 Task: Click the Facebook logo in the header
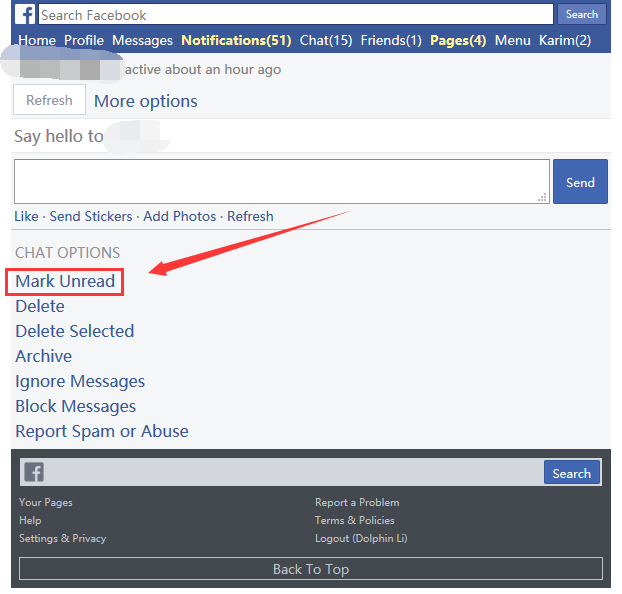pyautogui.click(x=25, y=14)
